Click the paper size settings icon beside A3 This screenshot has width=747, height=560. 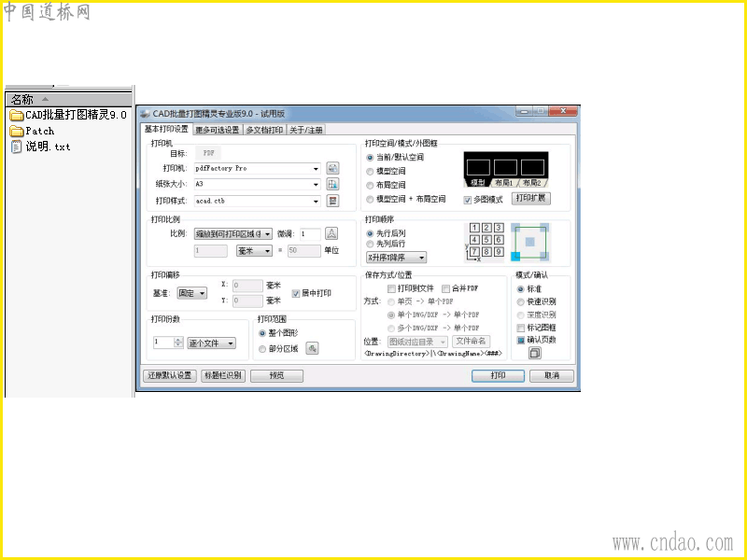tap(332, 184)
